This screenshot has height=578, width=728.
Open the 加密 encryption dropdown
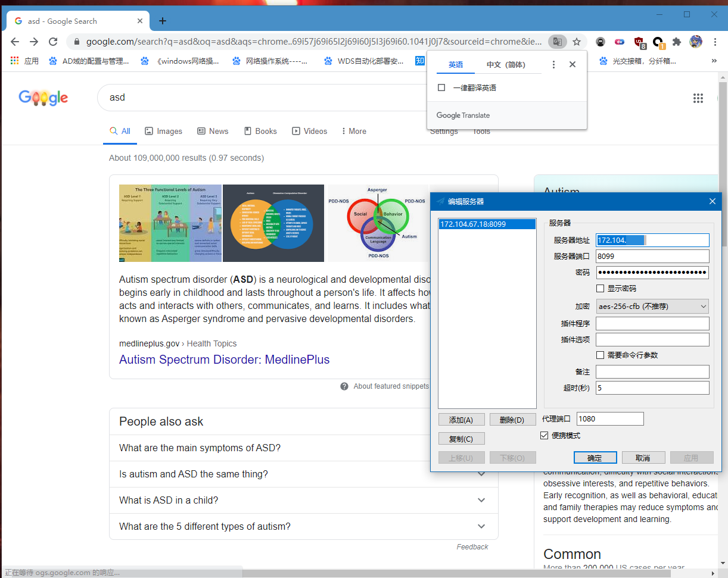click(652, 307)
